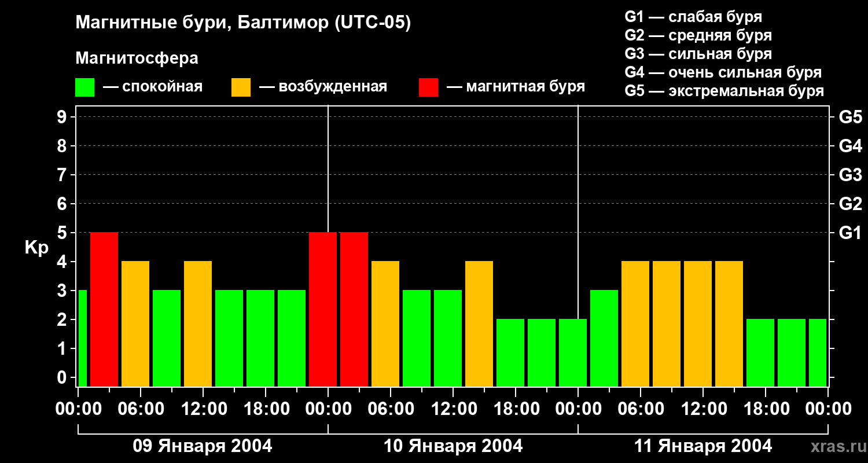
Task: Click the chart title 'Магнитные бури, Балтимор'
Action: click(243, 23)
